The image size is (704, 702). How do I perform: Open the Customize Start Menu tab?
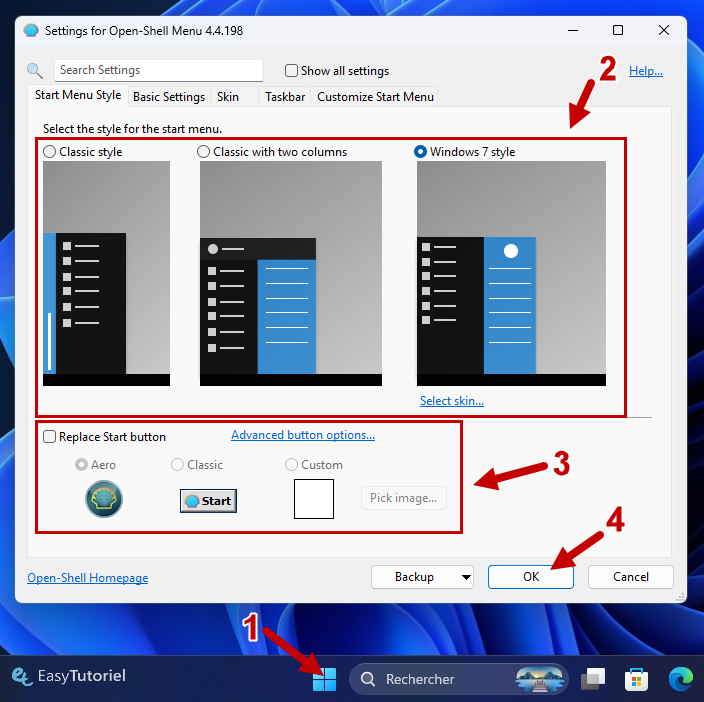375,97
